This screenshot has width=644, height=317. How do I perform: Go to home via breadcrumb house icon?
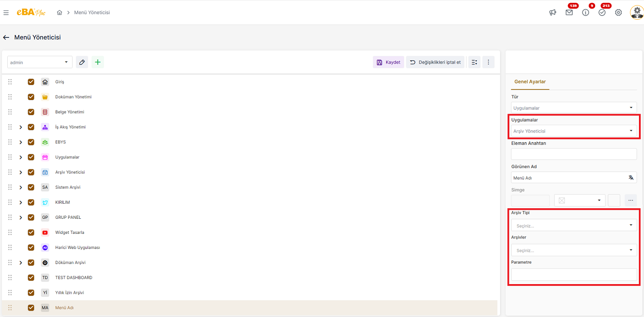59,13
